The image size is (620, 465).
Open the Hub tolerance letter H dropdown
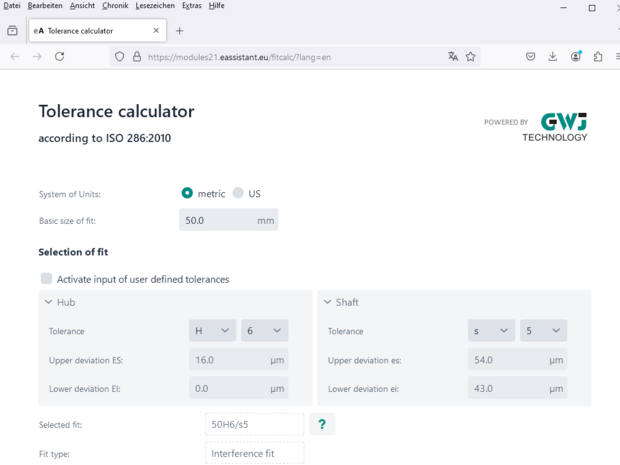click(212, 331)
